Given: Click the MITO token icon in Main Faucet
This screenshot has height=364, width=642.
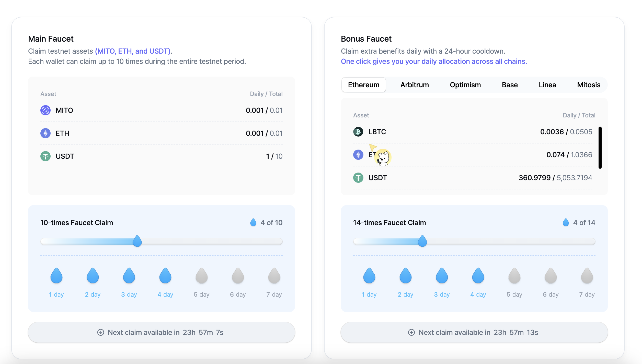Looking at the screenshot, I should pyautogui.click(x=45, y=110).
